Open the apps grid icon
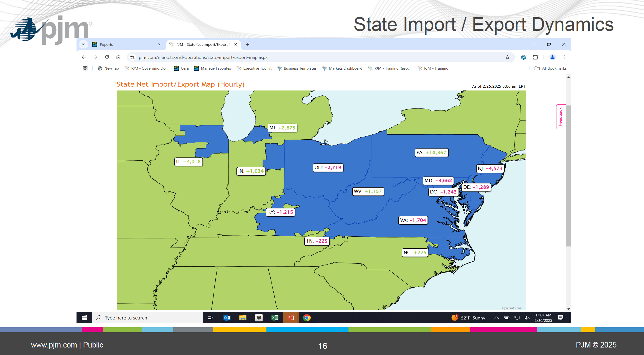644x355 pixels. click(85, 68)
